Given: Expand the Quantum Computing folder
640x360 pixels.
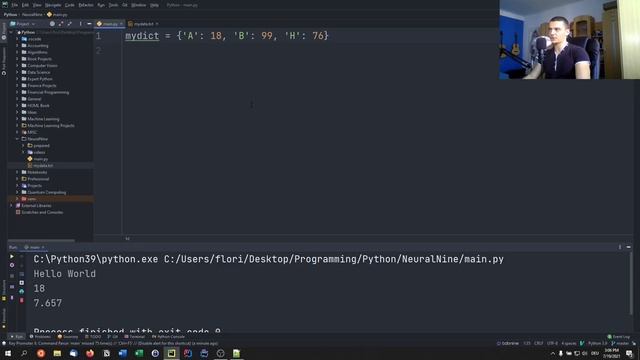Looking at the screenshot, I should 17,192.
